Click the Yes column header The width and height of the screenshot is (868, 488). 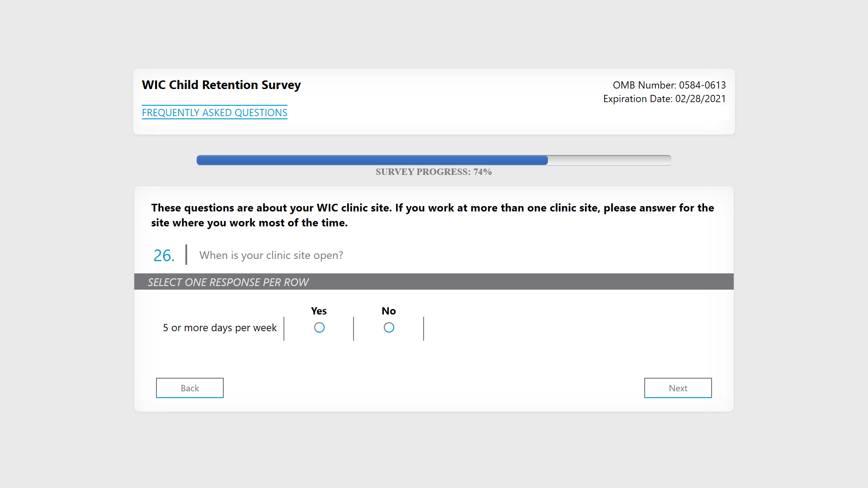[x=318, y=311]
